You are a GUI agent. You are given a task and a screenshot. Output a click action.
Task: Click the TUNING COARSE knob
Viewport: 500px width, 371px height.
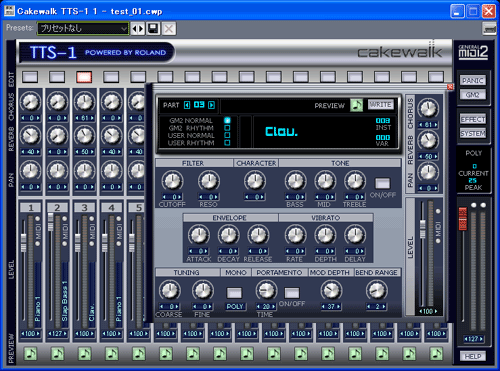pyautogui.click(x=169, y=290)
